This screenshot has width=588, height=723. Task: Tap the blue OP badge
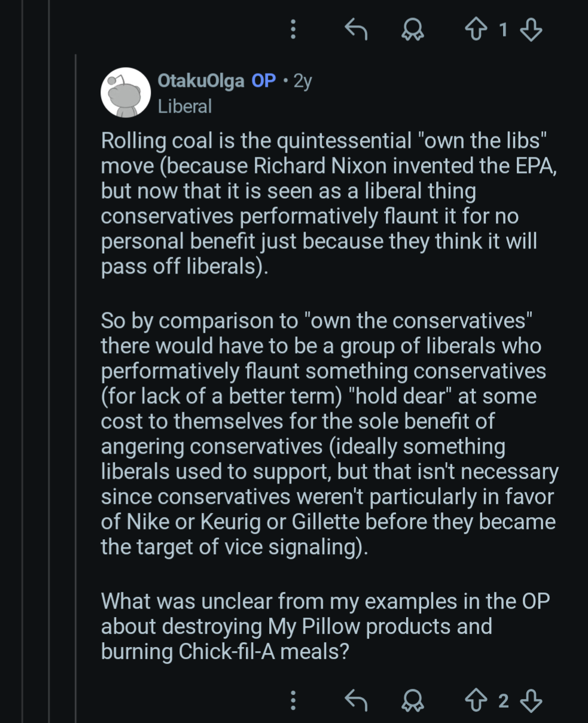264,81
